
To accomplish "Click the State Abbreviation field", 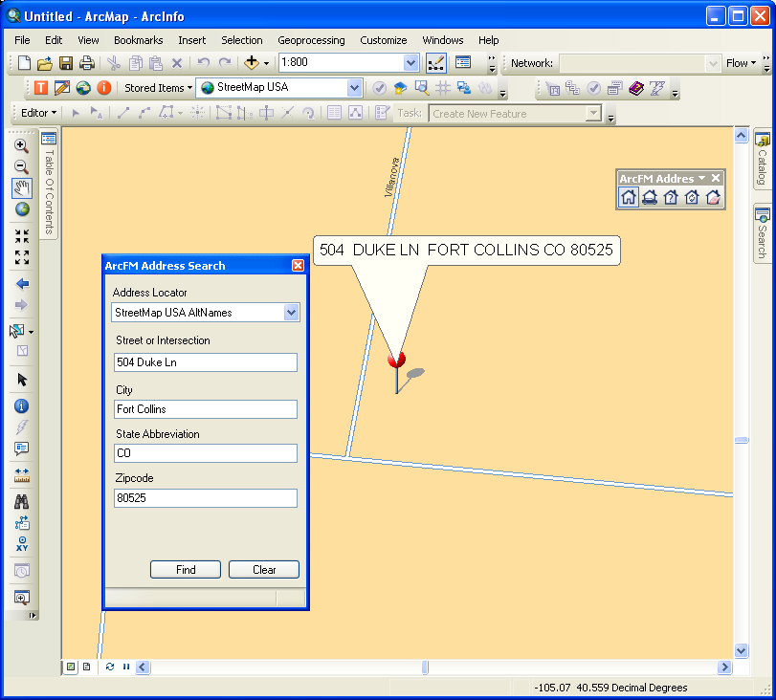I will tap(206, 453).
